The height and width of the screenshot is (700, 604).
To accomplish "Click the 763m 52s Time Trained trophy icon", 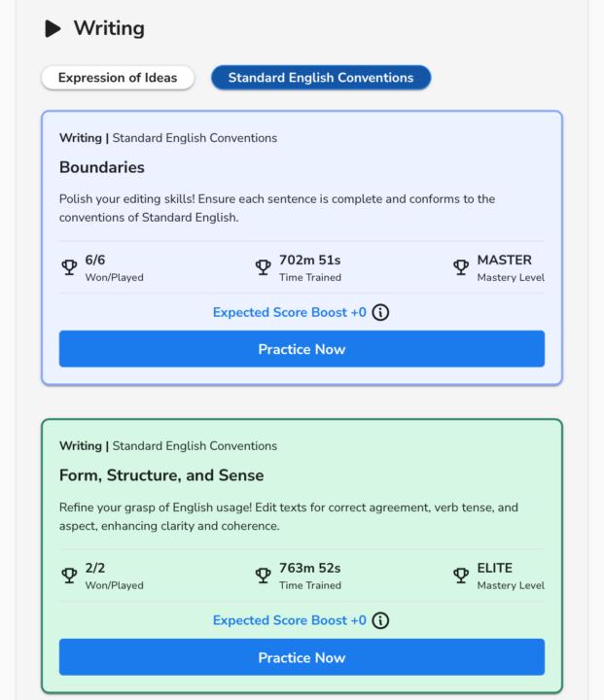I will (263, 576).
